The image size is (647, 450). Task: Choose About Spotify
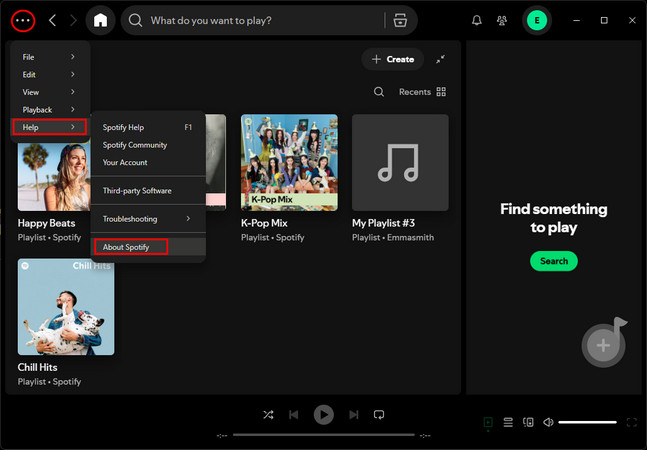[x=148, y=247]
